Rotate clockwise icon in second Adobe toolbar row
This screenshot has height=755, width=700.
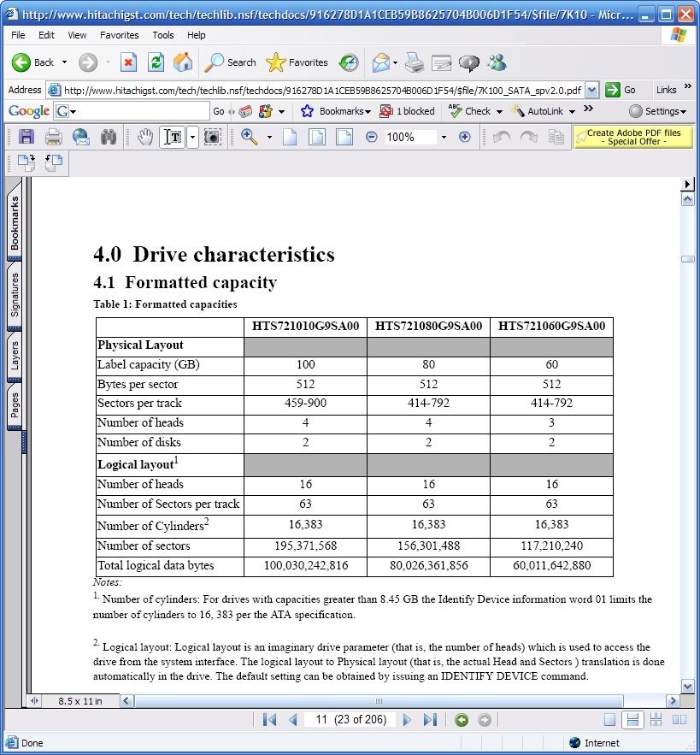(x=26, y=162)
